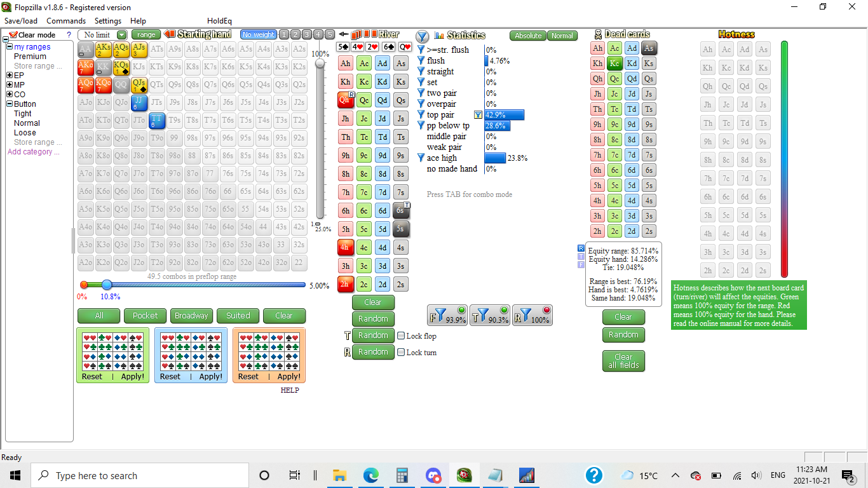
Task: Expand the CO tree node
Action: click(10, 95)
